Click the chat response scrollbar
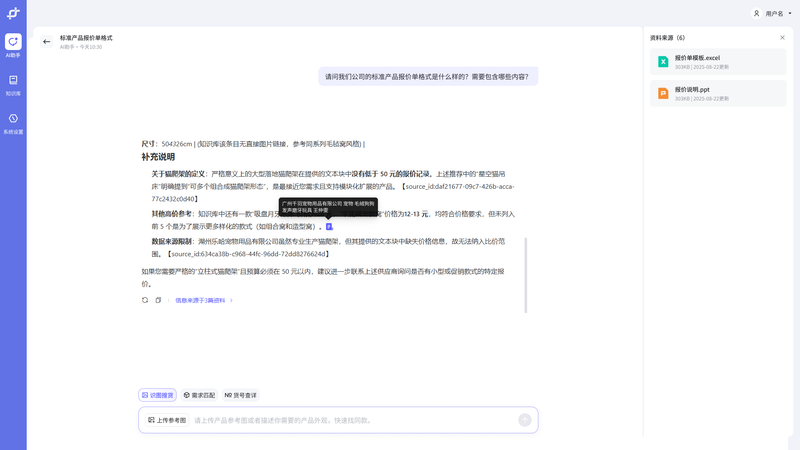 (x=526, y=275)
